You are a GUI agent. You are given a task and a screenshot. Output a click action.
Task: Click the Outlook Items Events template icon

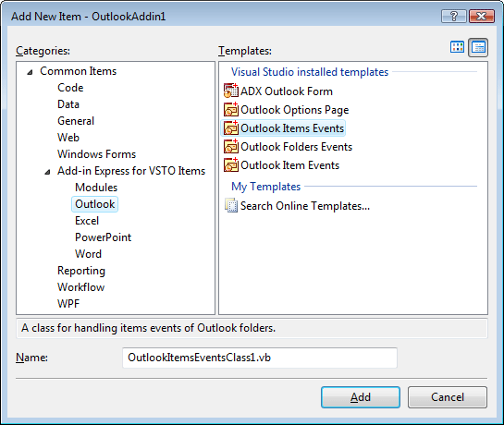click(x=231, y=127)
